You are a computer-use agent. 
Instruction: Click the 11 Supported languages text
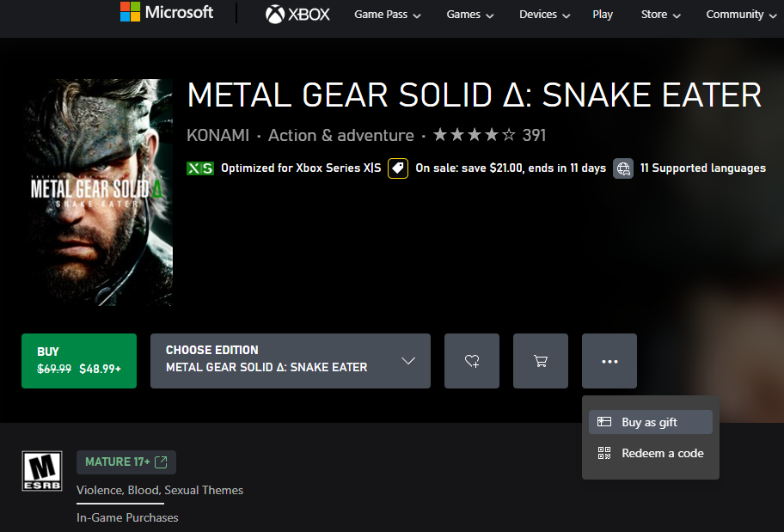point(703,168)
